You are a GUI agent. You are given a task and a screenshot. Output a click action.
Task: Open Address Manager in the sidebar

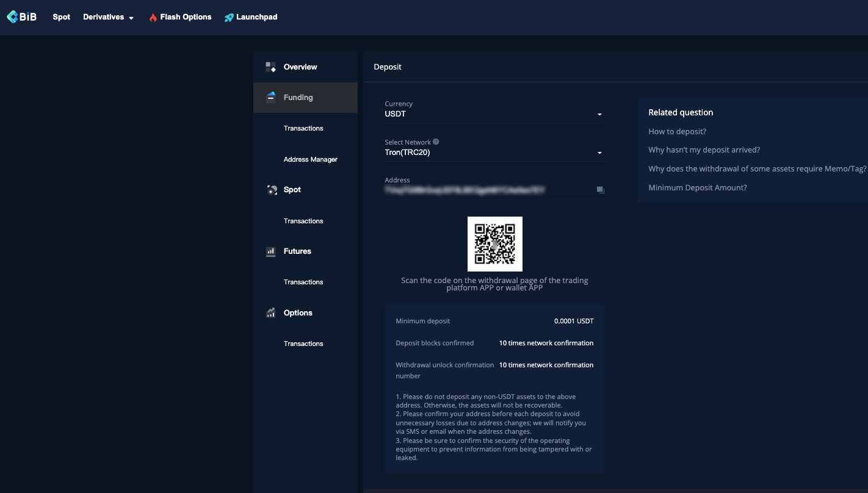pyautogui.click(x=311, y=159)
